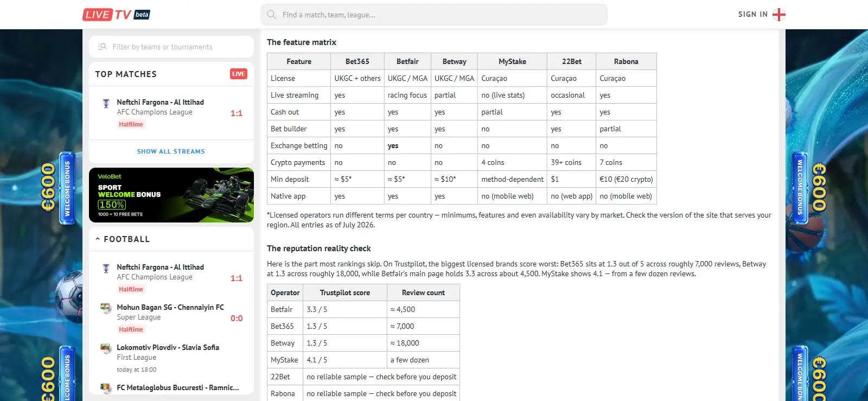Image resolution: width=868 pixels, height=401 pixels.
Task: Click the 39+ coins cell
Action: point(572,162)
